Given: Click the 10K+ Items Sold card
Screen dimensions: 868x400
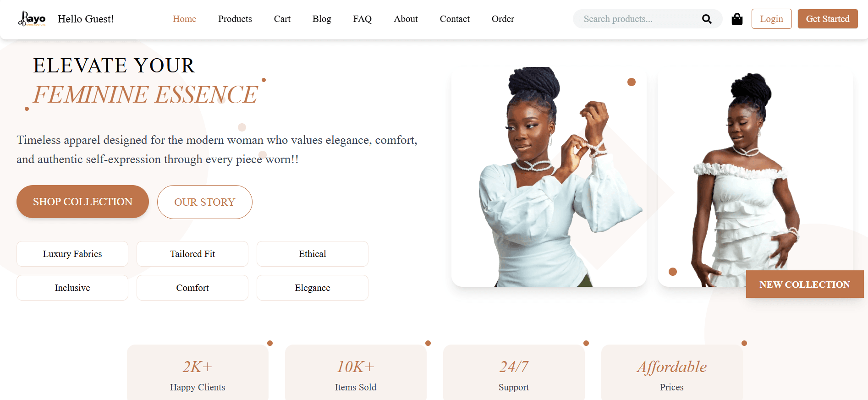Looking at the screenshot, I should click(356, 372).
